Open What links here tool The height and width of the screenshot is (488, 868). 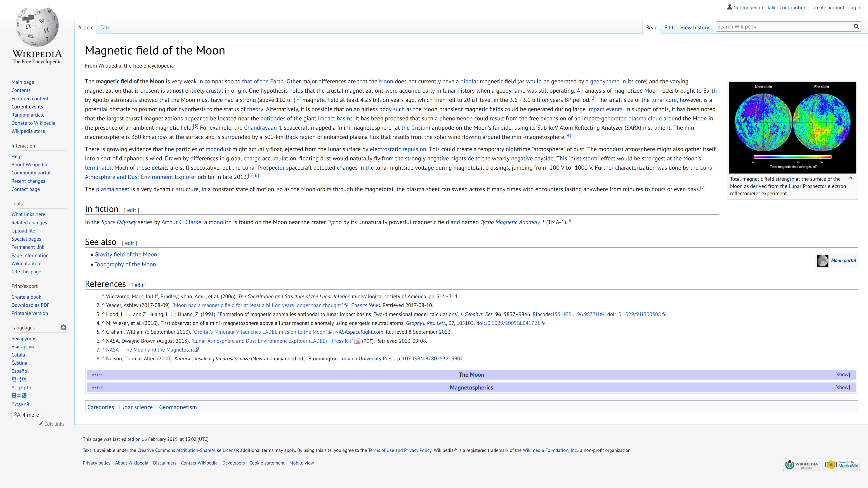(28, 214)
